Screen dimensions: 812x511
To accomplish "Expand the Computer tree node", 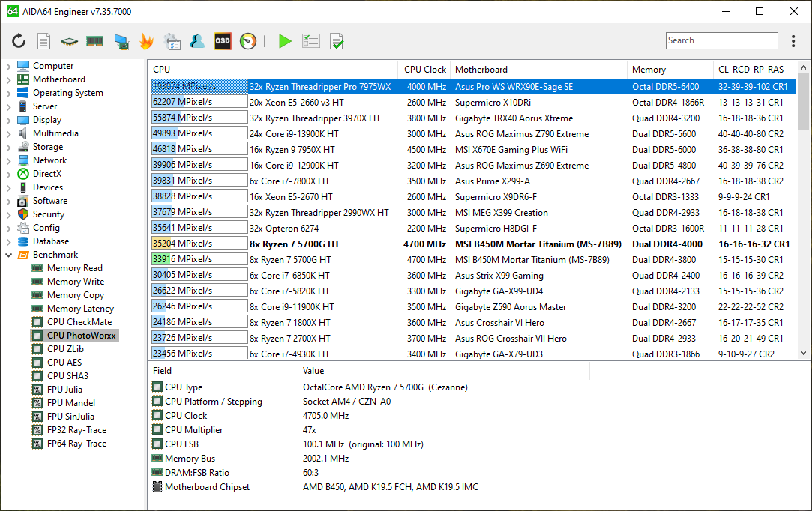I will [8, 66].
